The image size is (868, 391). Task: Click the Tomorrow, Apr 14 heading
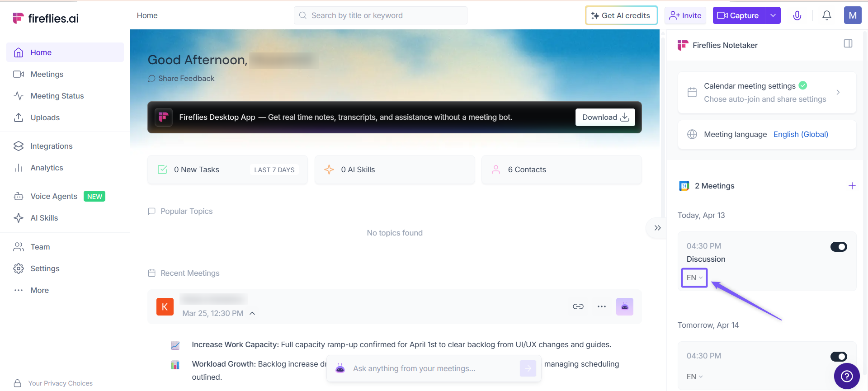(x=708, y=325)
